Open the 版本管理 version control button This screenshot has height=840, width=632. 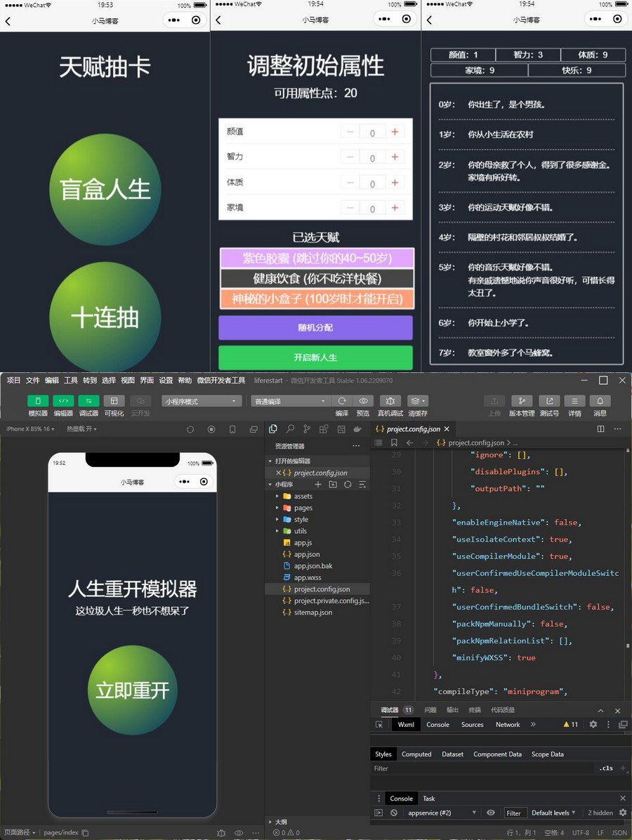pos(520,400)
